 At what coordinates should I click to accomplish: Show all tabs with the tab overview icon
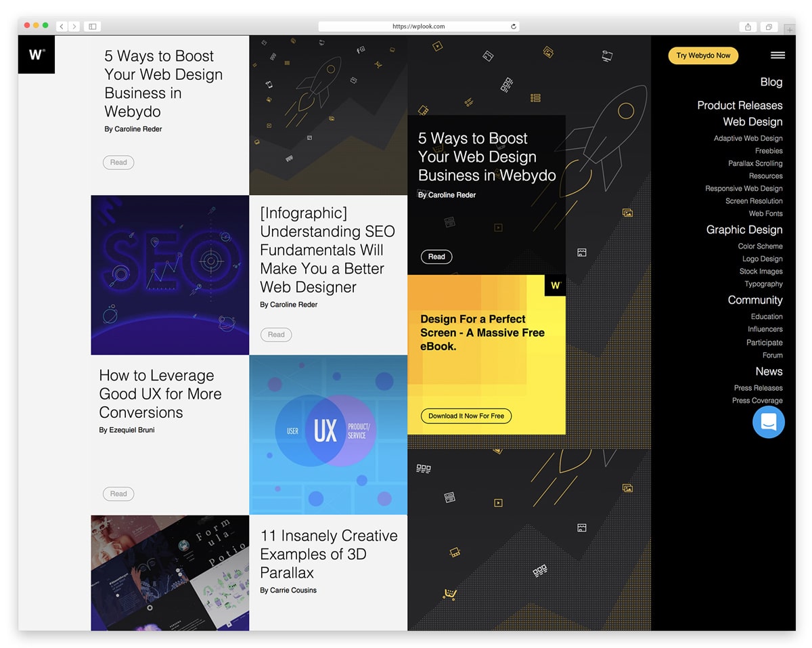coord(769,27)
